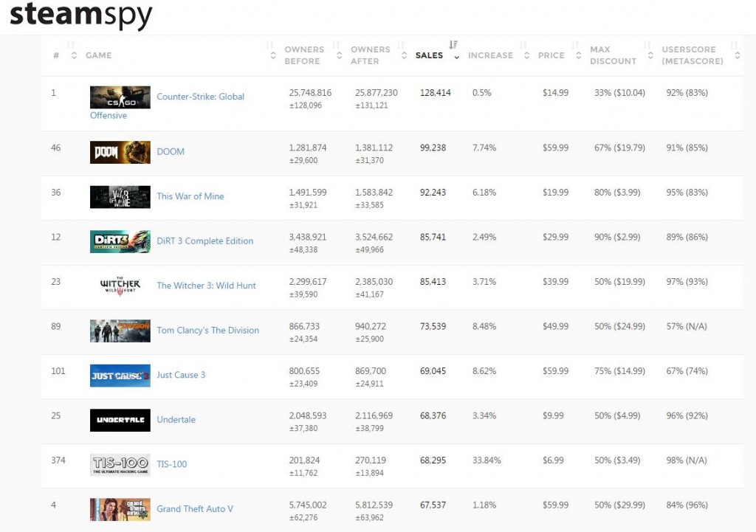Click the sort arrows after Max Discount
This screenshot has height=532, width=756.
click(650, 55)
